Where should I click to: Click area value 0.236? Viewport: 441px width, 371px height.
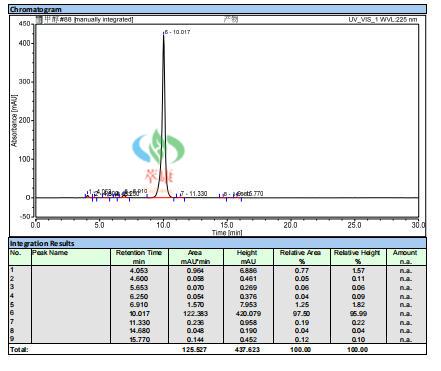tap(195, 322)
